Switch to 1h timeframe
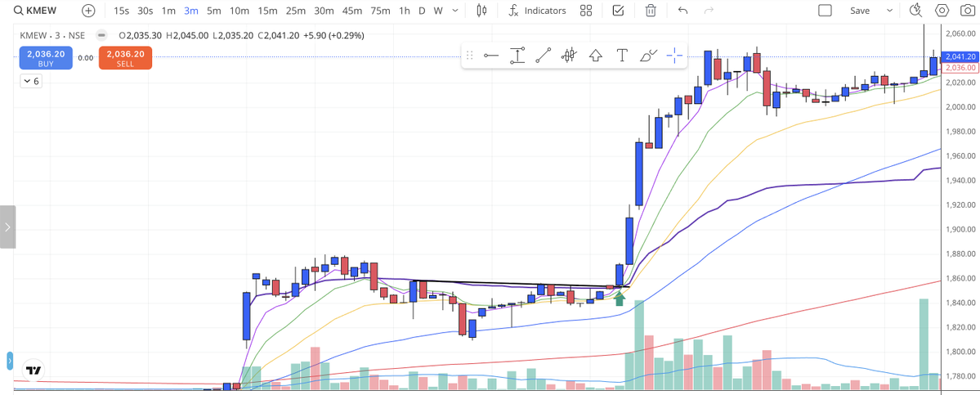This screenshot has width=980, height=395. point(405,11)
